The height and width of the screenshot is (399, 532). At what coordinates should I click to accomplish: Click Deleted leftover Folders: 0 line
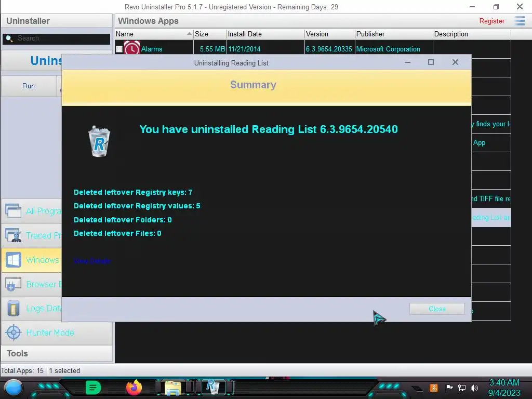coord(123,220)
